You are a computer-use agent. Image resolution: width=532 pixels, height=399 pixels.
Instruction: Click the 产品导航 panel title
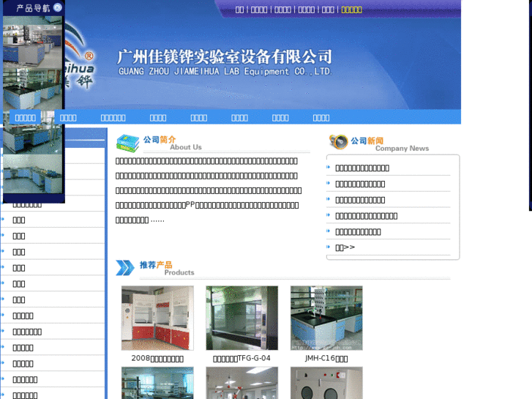pos(33,8)
